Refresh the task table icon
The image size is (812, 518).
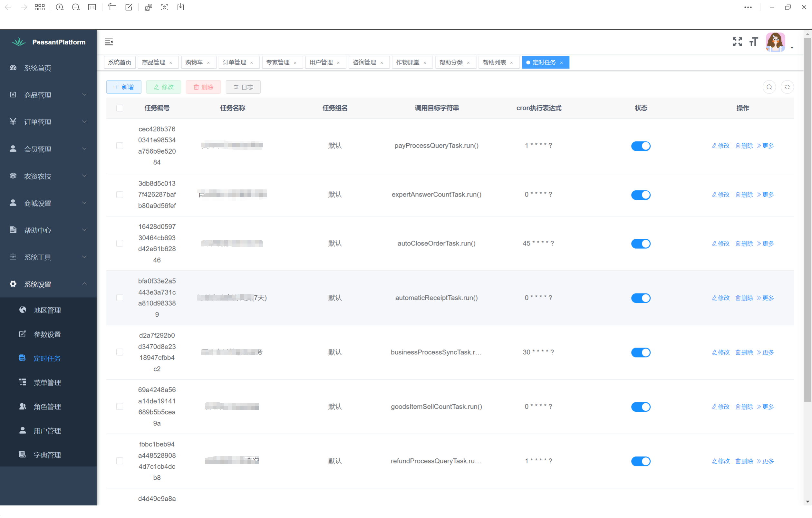coord(787,87)
